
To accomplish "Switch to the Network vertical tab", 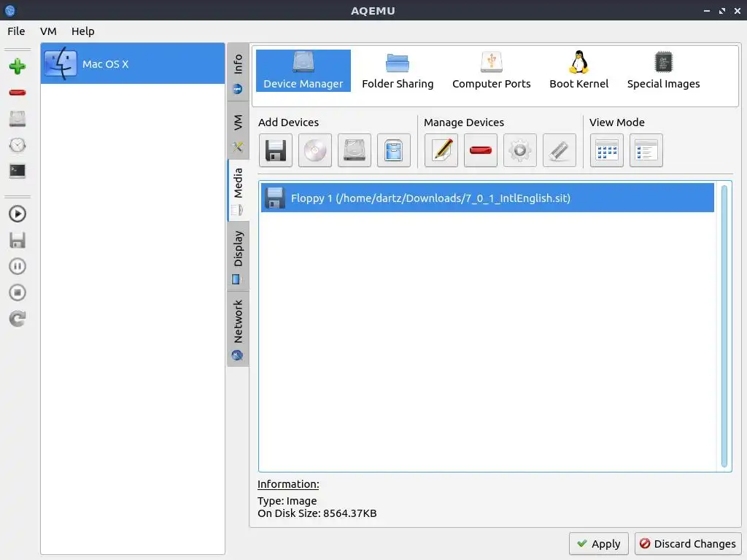I will pos(238,329).
